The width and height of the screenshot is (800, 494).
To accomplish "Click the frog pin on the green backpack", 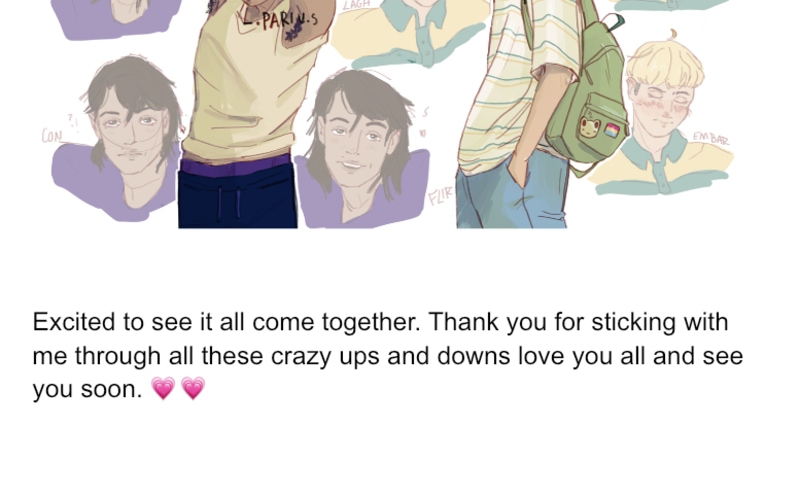I will 590,127.
